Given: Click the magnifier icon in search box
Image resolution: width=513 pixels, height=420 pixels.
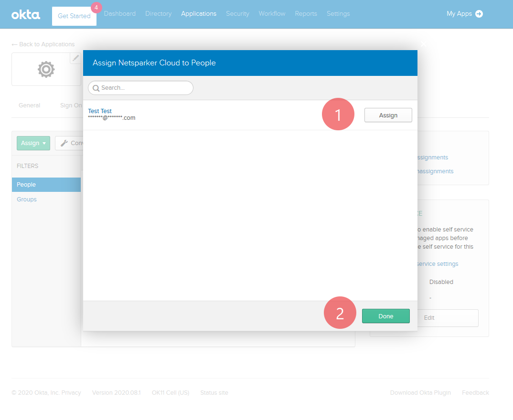Looking at the screenshot, I should 96,88.
